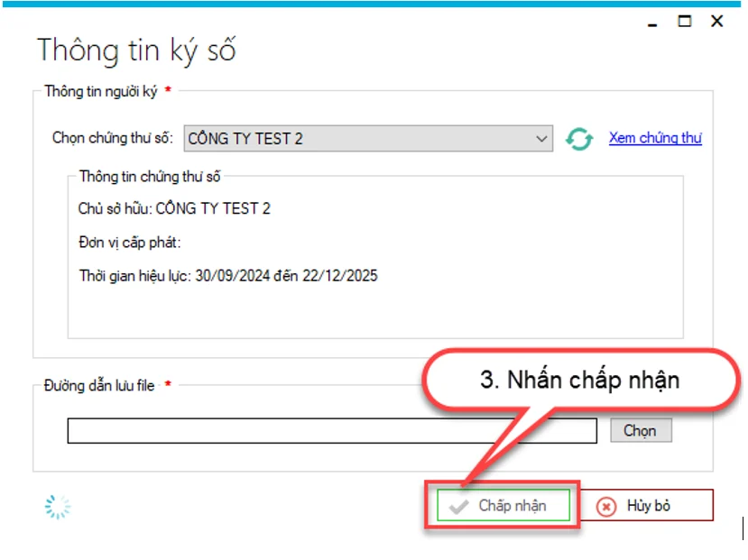The width and height of the screenshot is (748, 560).
Task: Click the green refresh certificate icon
Action: point(579,139)
